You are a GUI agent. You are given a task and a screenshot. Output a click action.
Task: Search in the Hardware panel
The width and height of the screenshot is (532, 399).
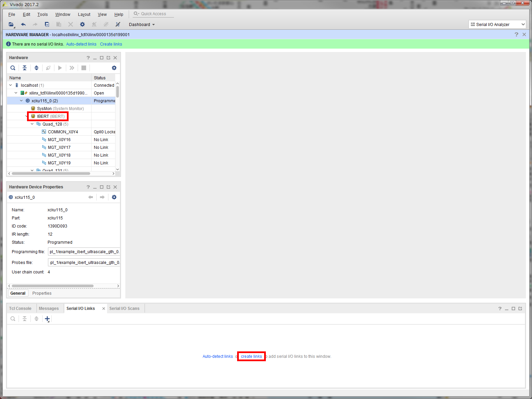13,68
